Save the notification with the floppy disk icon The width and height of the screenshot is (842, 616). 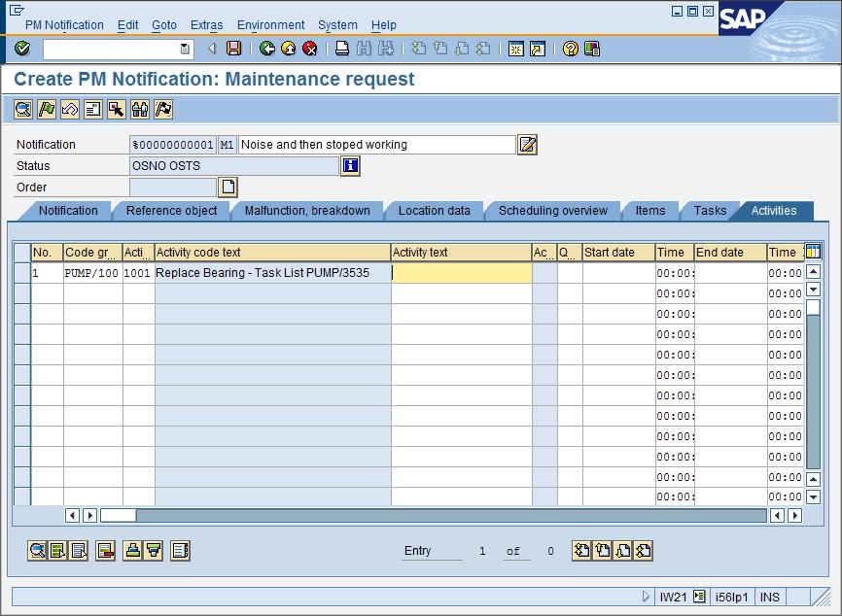(233, 49)
